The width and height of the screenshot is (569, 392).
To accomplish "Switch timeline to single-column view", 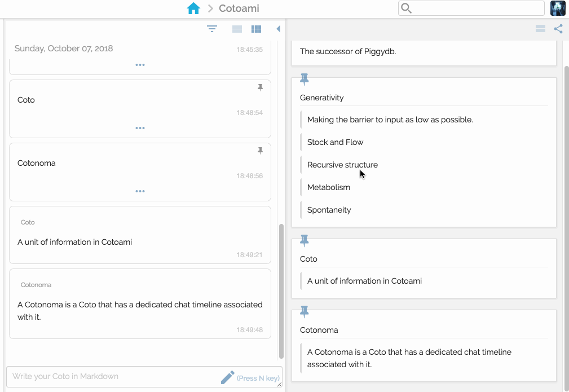I will (237, 29).
